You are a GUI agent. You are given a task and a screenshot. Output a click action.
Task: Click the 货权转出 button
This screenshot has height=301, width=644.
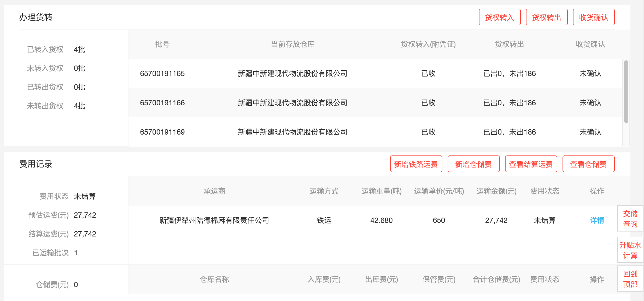[547, 17]
